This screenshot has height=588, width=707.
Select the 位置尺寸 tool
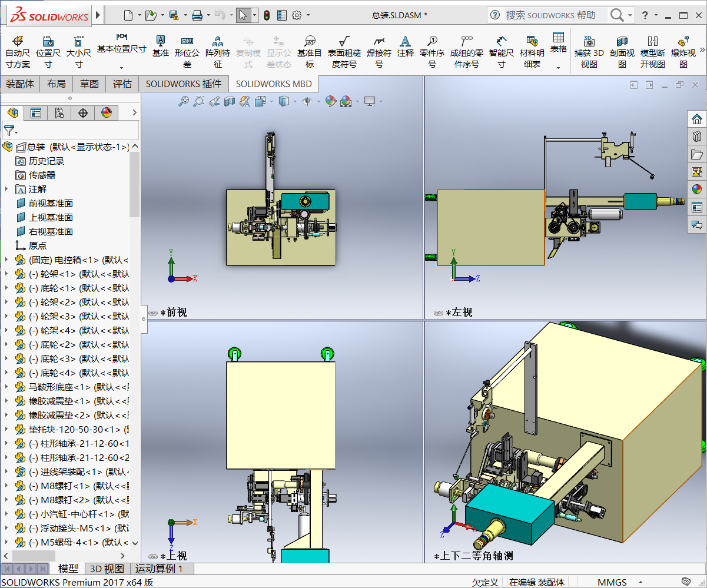(48, 51)
